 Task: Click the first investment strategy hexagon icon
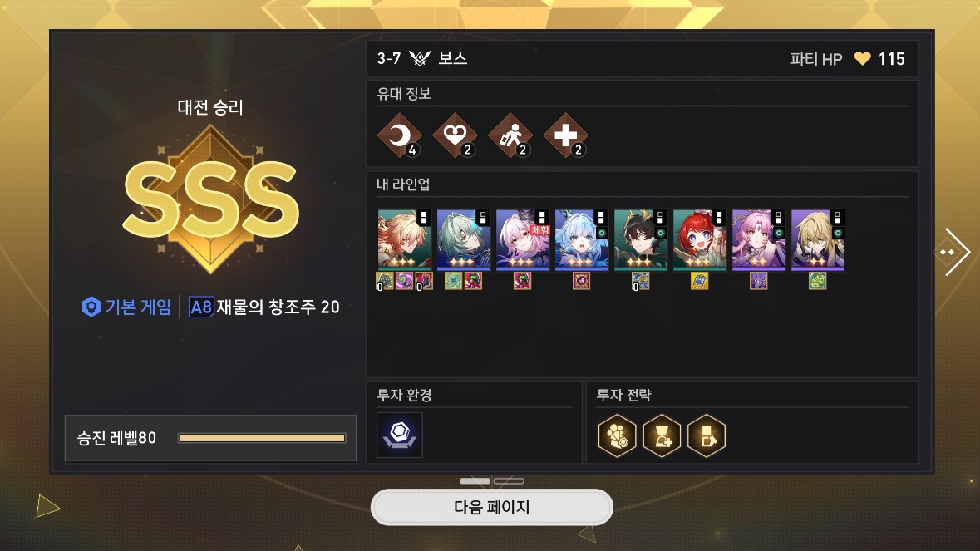pos(617,435)
